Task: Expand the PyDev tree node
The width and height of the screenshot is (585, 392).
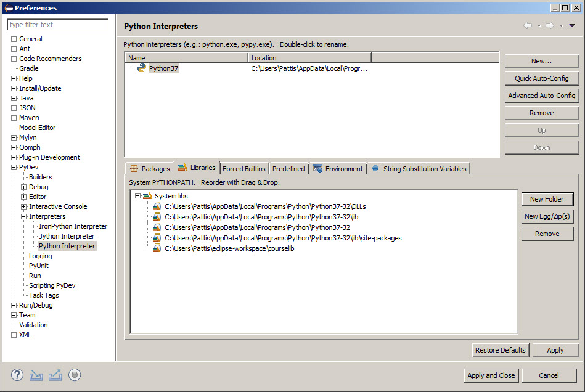Action: [14, 167]
